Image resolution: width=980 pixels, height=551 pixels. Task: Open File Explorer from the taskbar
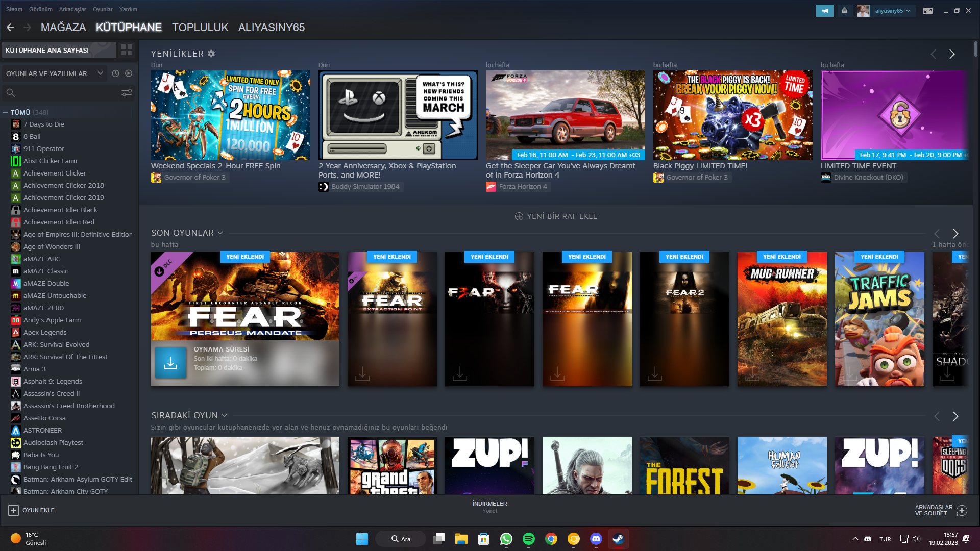coord(461,539)
